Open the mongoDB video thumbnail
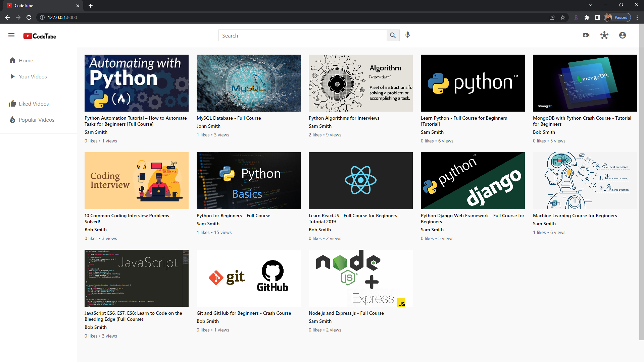The height and width of the screenshot is (362, 644). pyautogui.click(x=585, y=83)
